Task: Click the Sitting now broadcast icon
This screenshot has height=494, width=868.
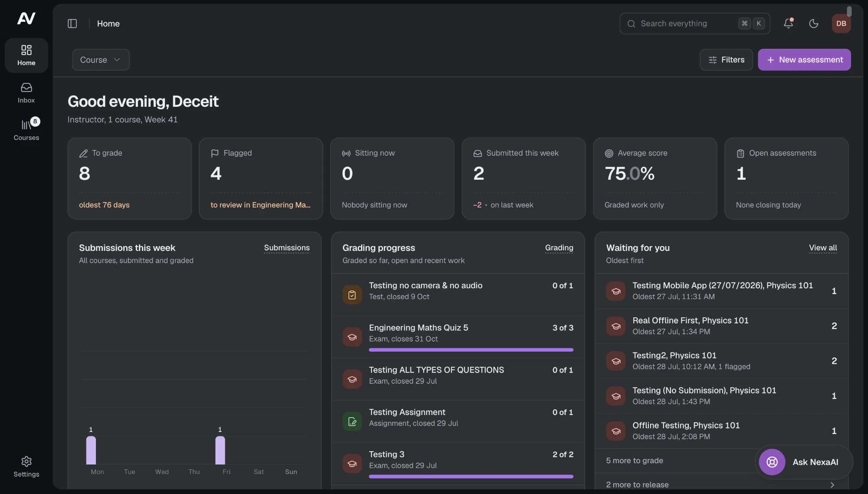Action: pos(346,153)
